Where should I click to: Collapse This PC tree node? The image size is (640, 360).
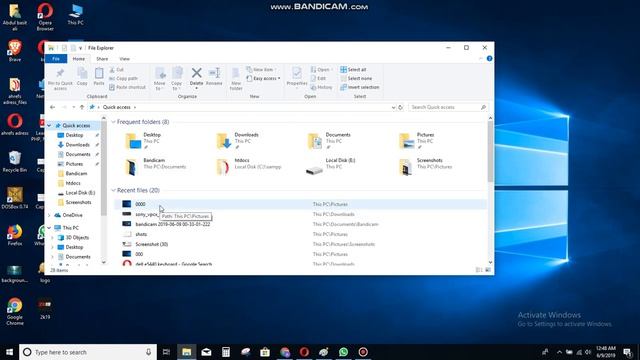pos(49,228)
